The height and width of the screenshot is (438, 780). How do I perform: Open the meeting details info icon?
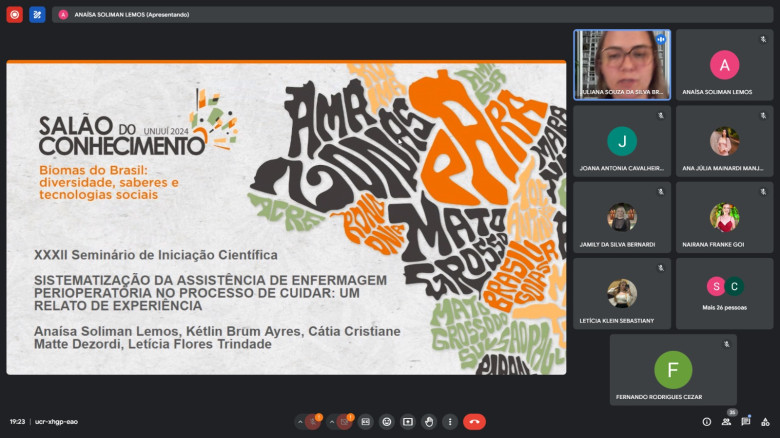click(x=706, y=422)
